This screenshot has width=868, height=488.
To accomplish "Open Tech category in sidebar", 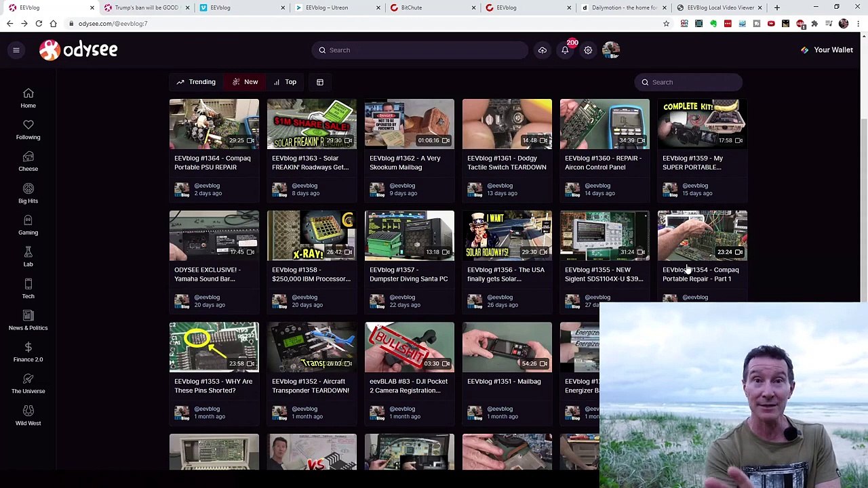I will (x=28, y=289).
